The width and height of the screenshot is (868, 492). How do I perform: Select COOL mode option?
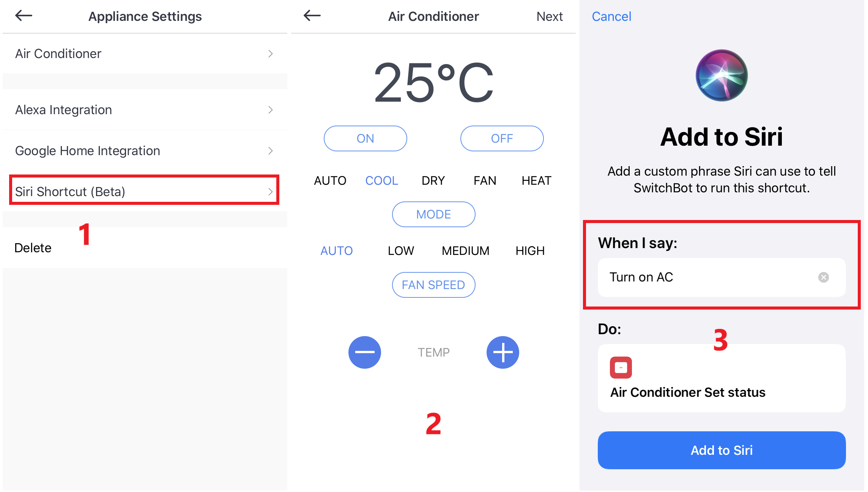(x=381, y=181)
